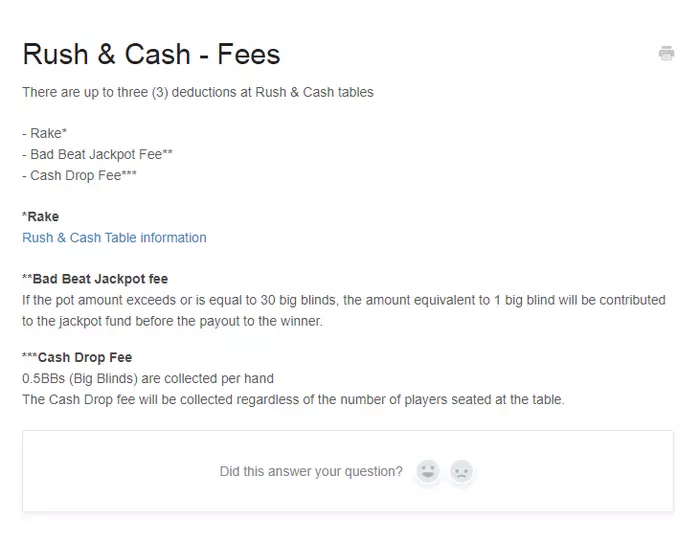Click the bold *Rake heading
The image size is (700, 543).
coord(41,216)
